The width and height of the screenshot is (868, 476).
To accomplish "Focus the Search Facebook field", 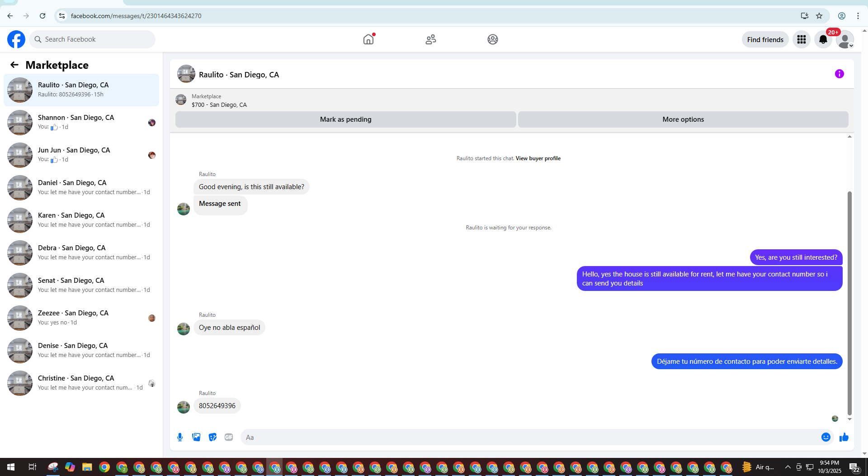I will pos(92,39).
